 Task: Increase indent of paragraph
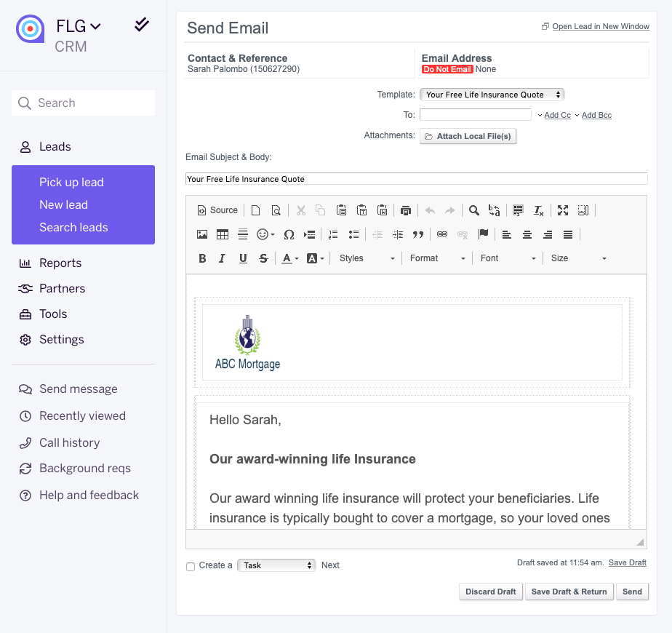(x=398, y=234)
